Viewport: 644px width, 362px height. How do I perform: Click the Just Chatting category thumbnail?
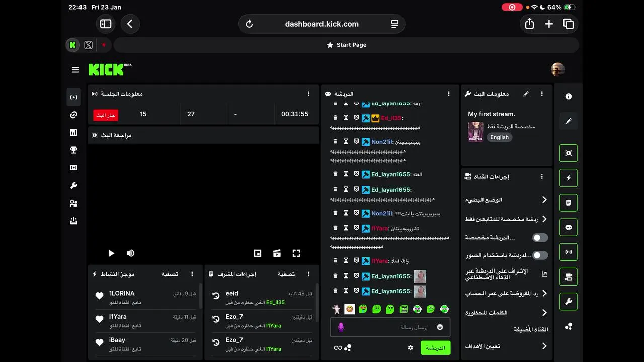pyautogui.click(x=475, y=132)
